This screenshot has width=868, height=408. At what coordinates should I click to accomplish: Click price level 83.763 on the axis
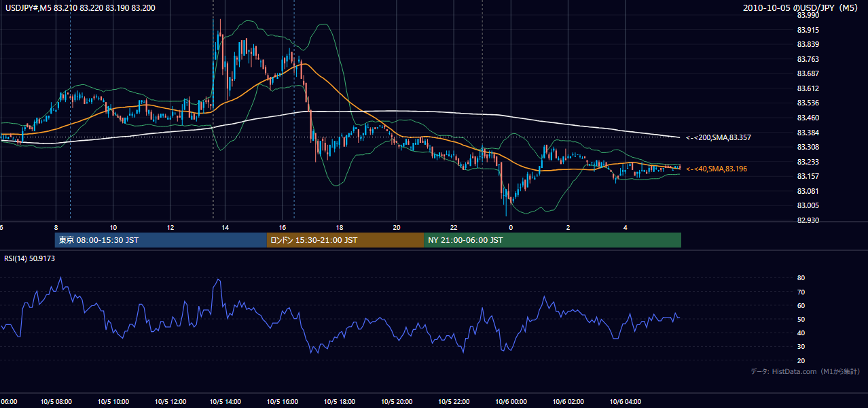(807, 59)
